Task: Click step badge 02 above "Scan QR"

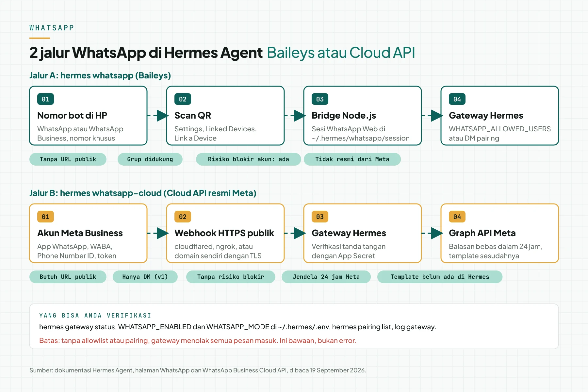Action: click(x=183, y=99)
